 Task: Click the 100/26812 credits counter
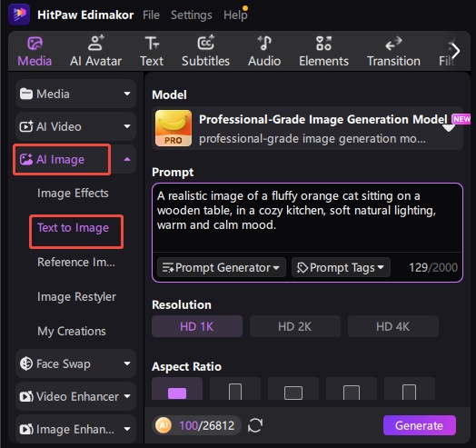(x=207, y=426)
